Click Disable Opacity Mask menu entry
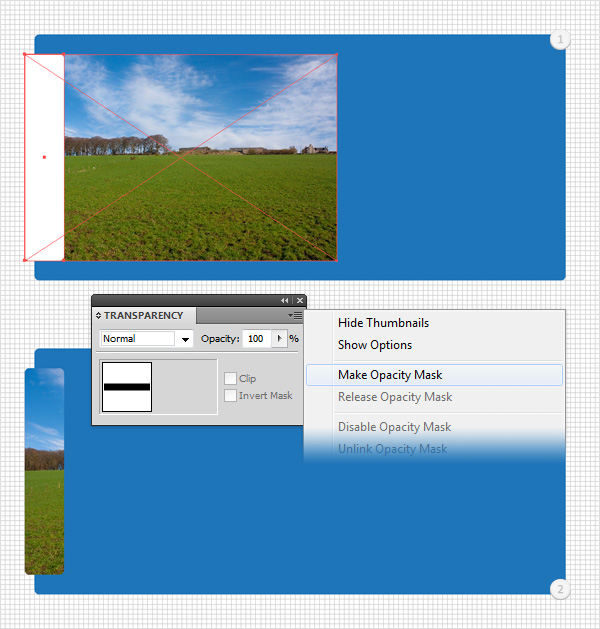The width and height of the screenshot is (600, 629). [x=394, y=427]
